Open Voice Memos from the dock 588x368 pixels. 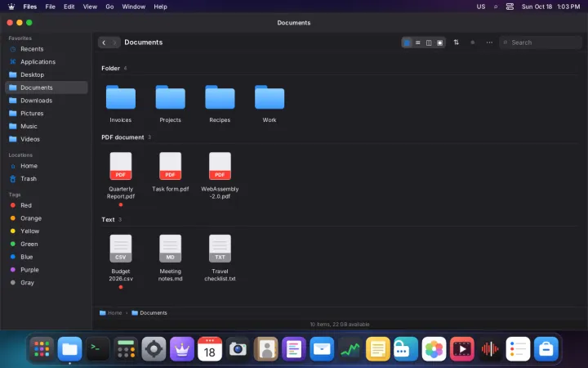click(490, 349)
